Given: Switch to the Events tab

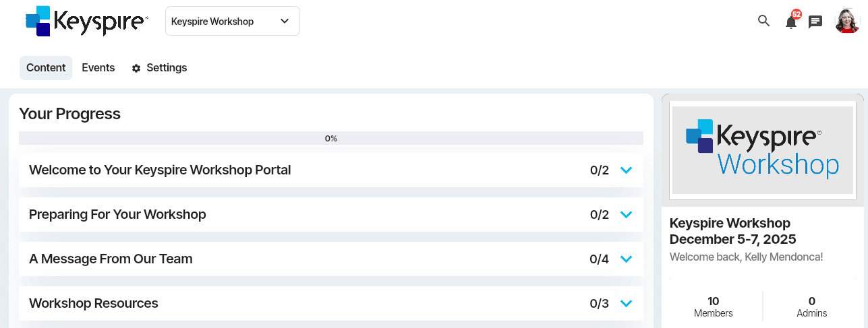Looking at the screenshot, I should (98, 68).
